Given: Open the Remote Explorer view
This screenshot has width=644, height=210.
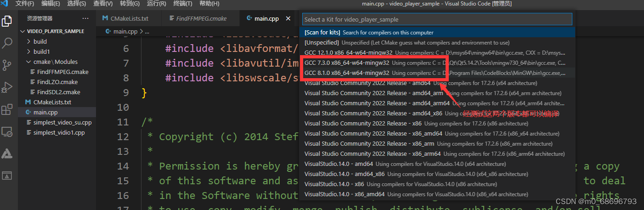Looking at the screenshot, I should [7, 132].
